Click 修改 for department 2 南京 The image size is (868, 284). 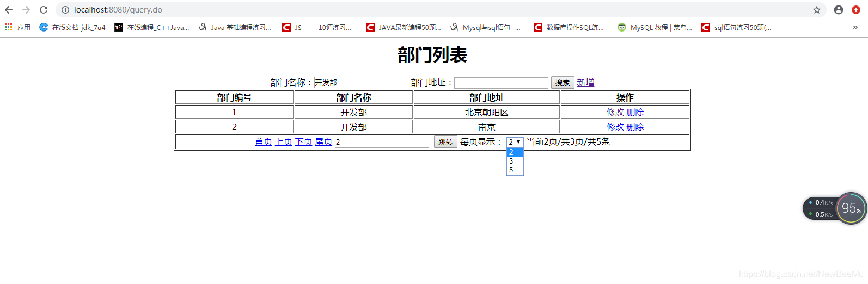pyautogui.click(x=615, y=127)
